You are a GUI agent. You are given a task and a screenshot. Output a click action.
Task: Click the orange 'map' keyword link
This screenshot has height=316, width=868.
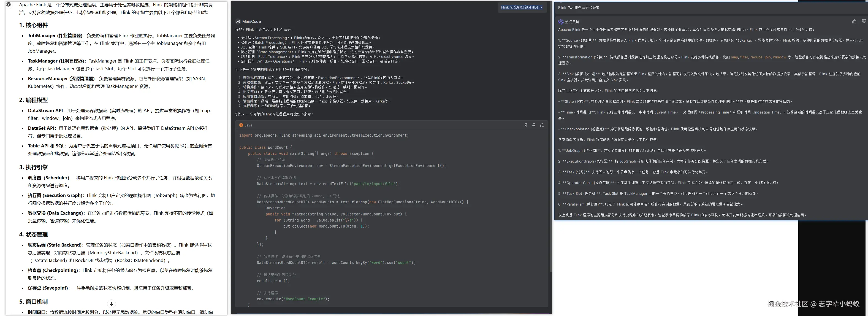(x=734, y=57)
